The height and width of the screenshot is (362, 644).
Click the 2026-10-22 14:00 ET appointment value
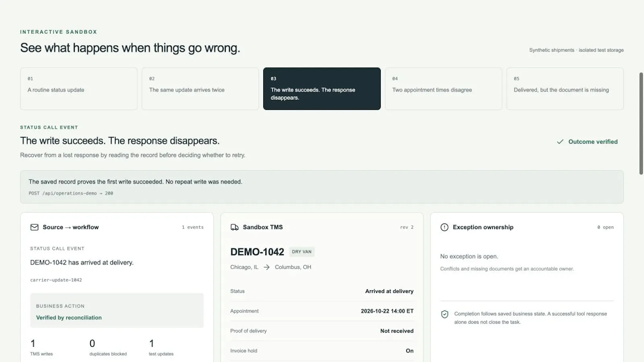coord(387,311)
